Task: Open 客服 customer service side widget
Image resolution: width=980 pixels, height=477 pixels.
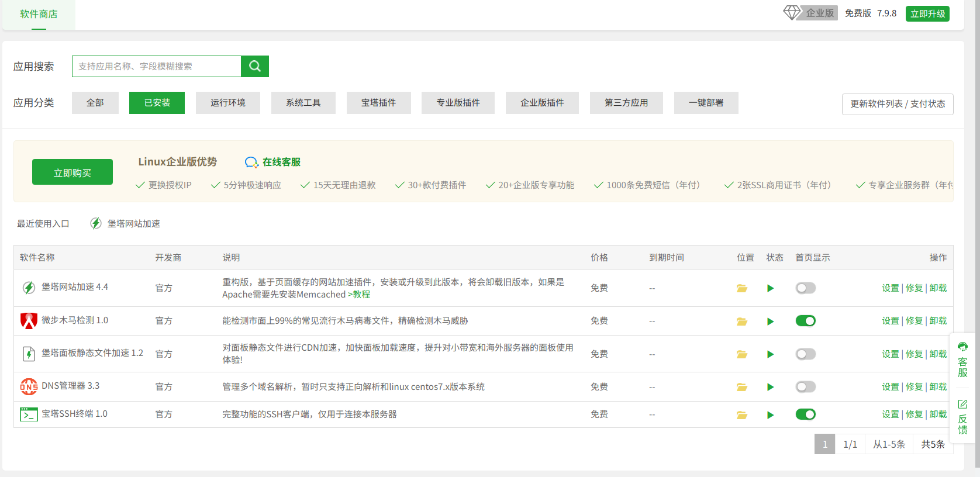Action: (x=962, y=359)
